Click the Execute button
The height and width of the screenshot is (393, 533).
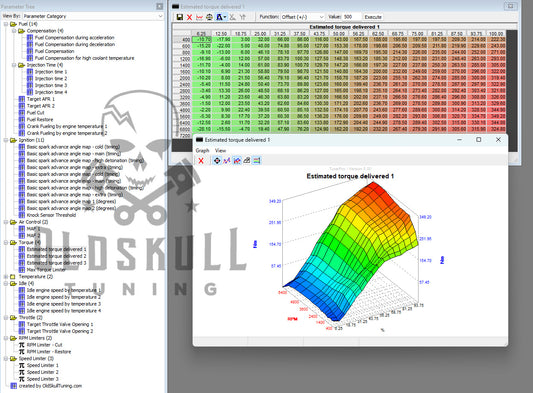point(373,17)
